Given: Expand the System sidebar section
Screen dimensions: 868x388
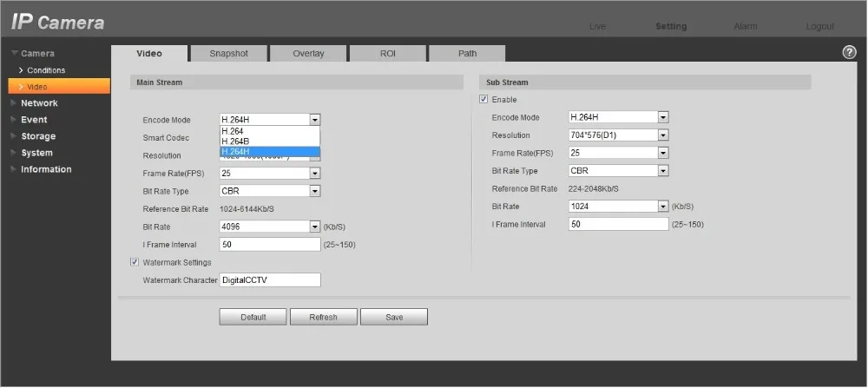Looking at the screenshot, I should click(x=36, y=153).
